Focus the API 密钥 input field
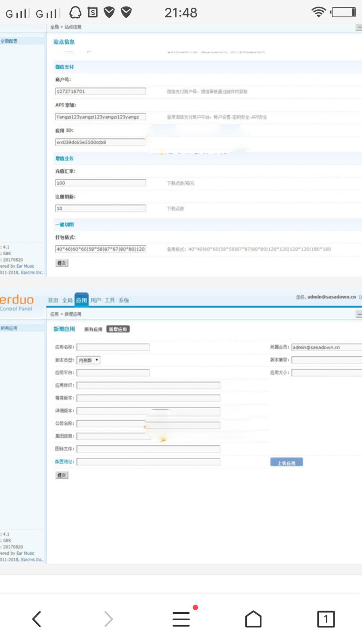Image resolution: width=362 pixels, height=644 pixels. point(101,117)
